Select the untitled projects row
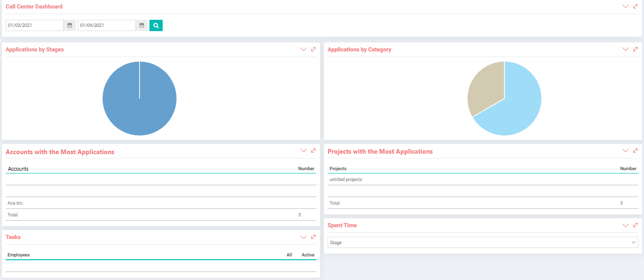The image size is (644, 280). (x=483, y=180)
